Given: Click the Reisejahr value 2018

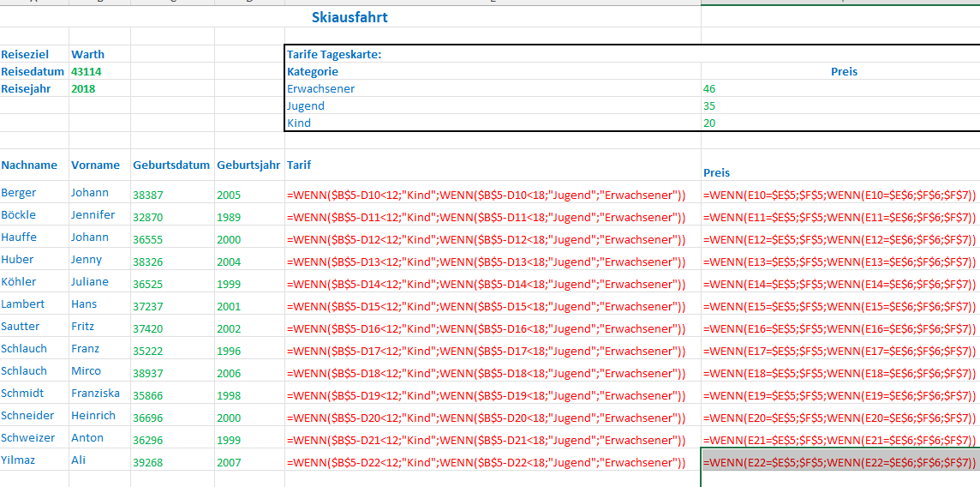Looking at the screenshot, I should (x=84, y=88).
